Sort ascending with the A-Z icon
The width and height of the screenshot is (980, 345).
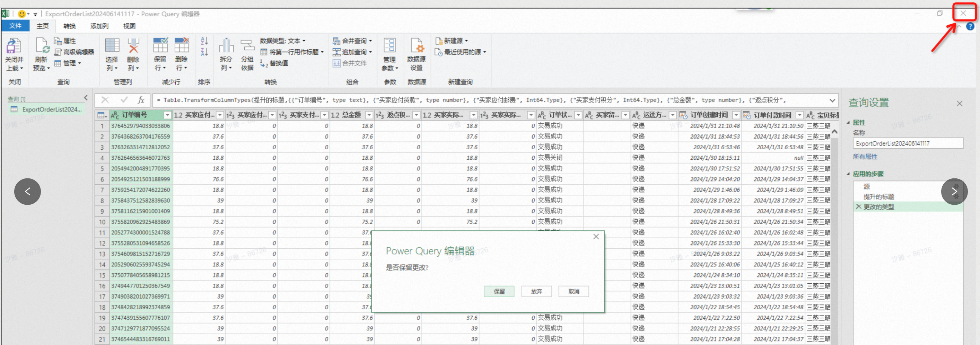pos(204,41)
